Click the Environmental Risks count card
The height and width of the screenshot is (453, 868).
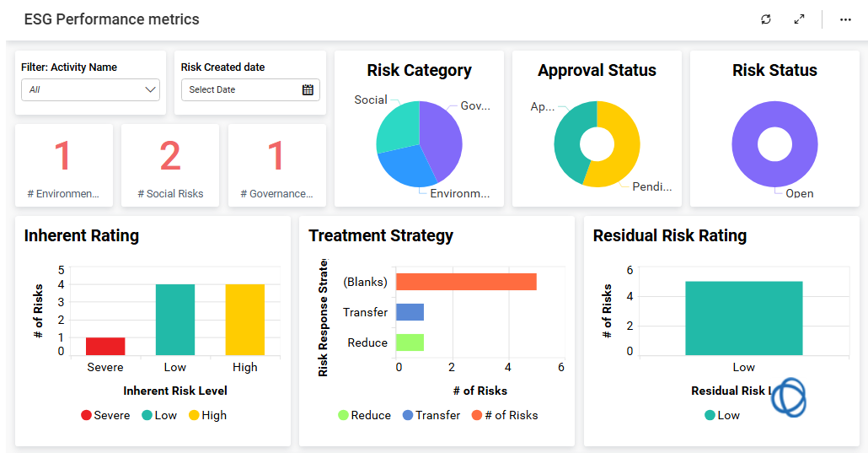click(63, 165)
